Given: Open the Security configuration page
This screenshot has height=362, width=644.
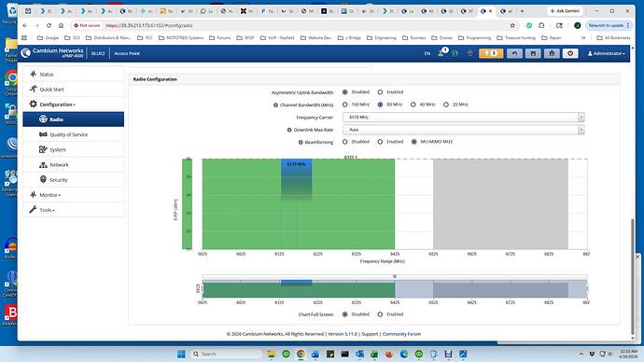Looking at the screenshot, I should [x=73, y=180].
